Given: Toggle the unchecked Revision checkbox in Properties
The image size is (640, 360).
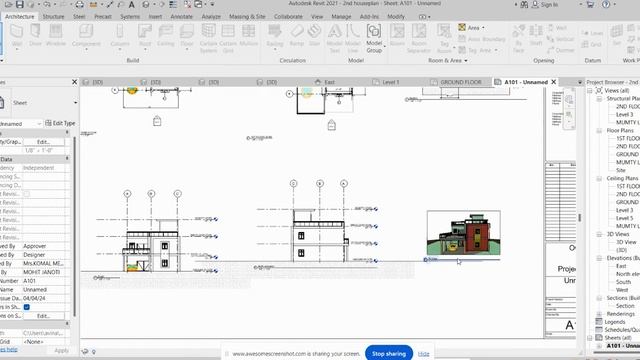Looking at the screenshot, I should [27, 194].
